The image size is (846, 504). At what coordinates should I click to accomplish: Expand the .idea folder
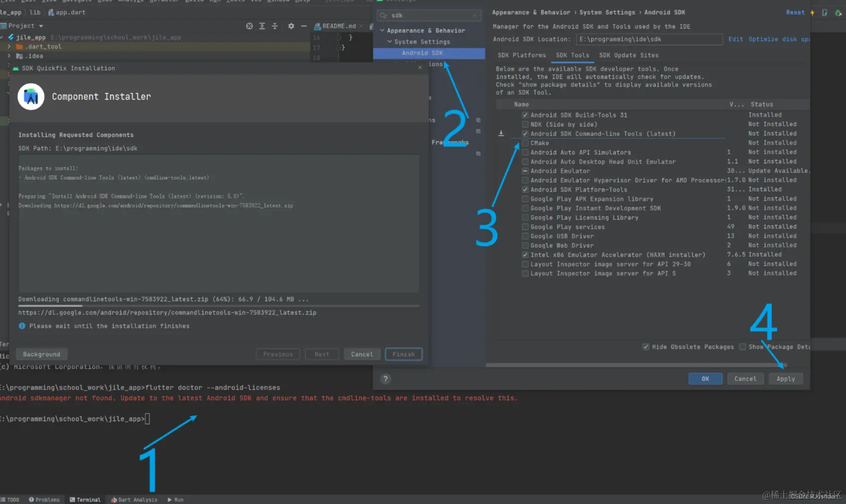[x=9, y=56]
